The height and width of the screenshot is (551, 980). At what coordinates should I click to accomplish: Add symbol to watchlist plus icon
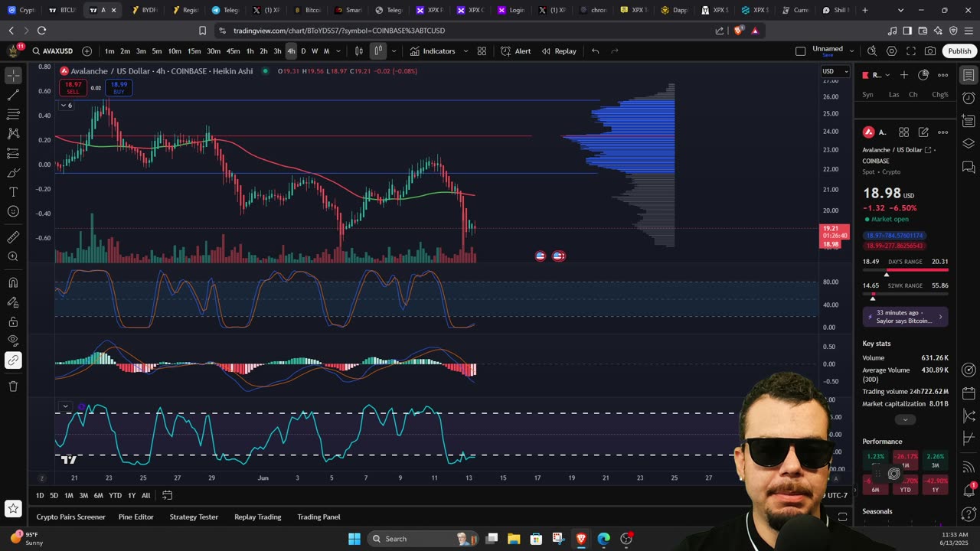click(x=904, y=75)
